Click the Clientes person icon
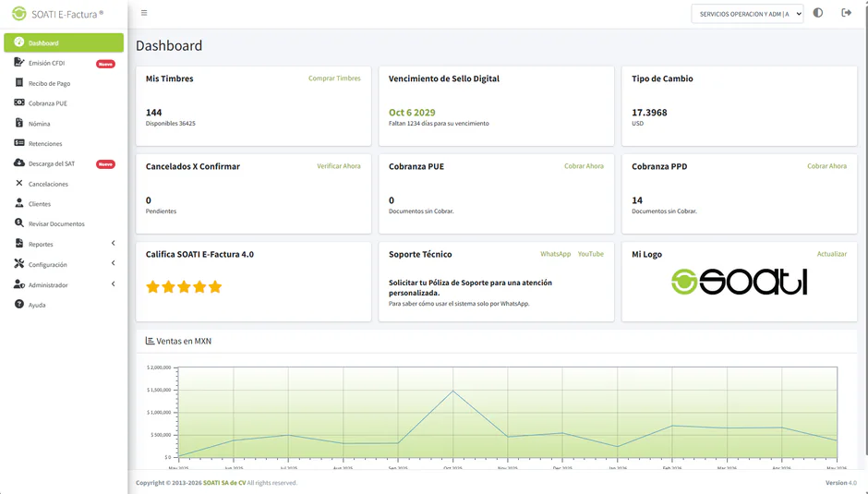 point(18,203)
